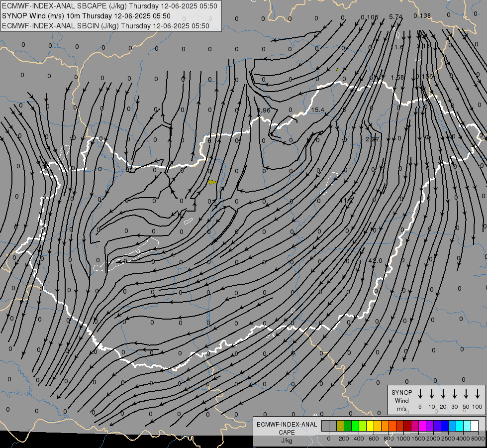Screen dimensions: 487x448
Task: Click the 200 tick label in CAPE legend
Action: point(344,439)
